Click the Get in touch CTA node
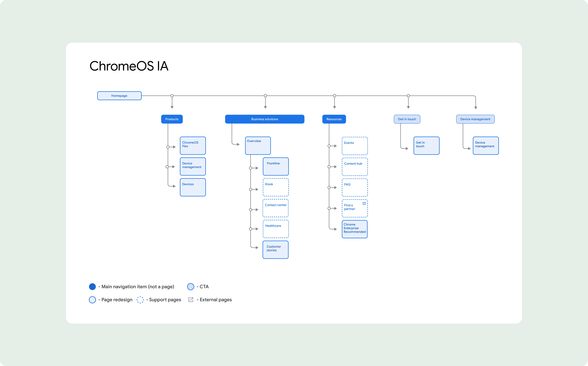 tap(407, 119)
